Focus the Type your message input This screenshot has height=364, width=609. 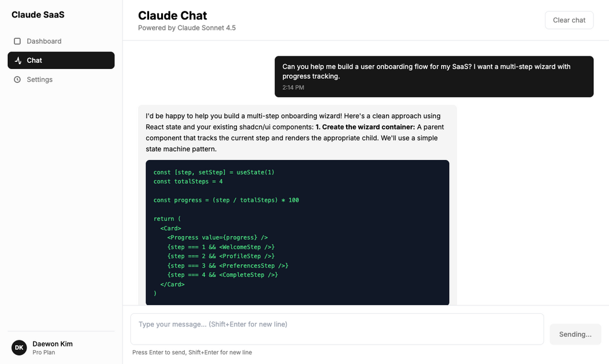337,329
